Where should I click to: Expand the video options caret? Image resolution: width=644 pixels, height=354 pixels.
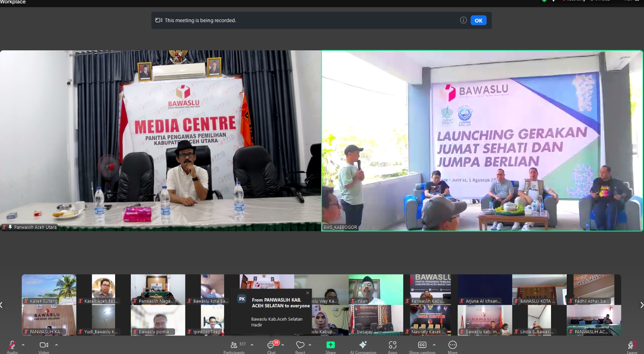pyautogui.click(x=56, y=345)
